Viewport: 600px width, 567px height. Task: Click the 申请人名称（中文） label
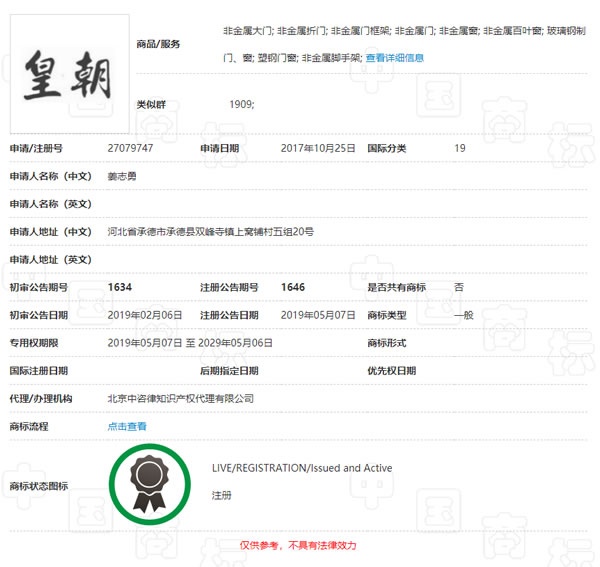pos(51,176)
